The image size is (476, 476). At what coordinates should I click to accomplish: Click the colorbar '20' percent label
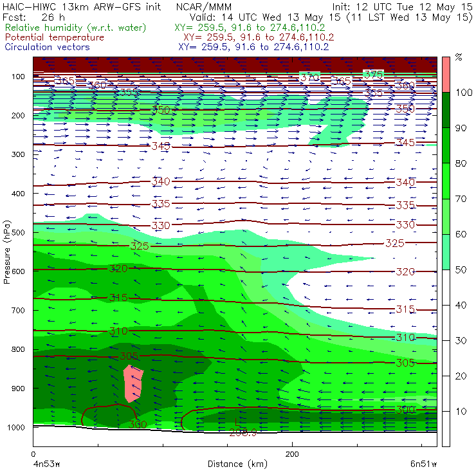[x=461, y=376]
